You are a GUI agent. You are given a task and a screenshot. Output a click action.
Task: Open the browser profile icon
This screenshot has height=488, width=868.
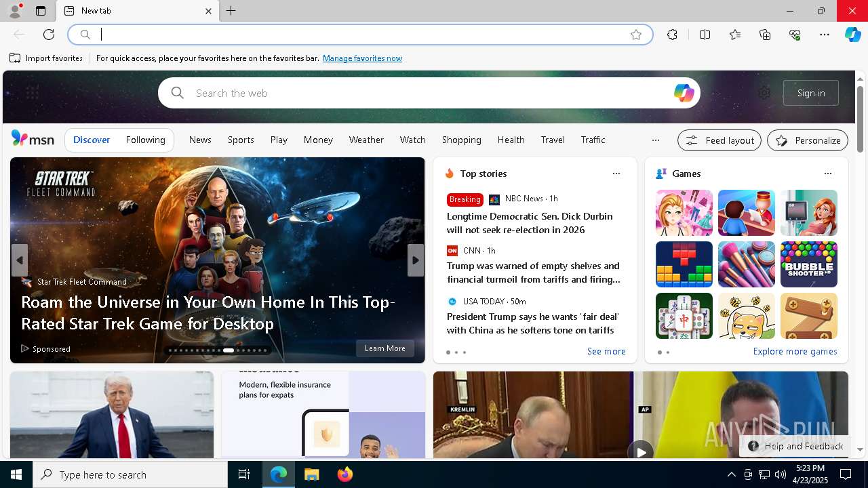(x=14, y=11)
